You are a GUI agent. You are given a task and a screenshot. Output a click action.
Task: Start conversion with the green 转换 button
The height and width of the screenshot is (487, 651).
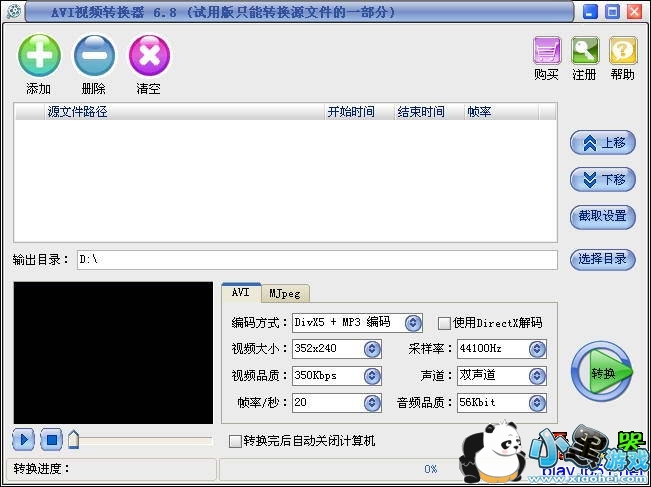point(602,371)
